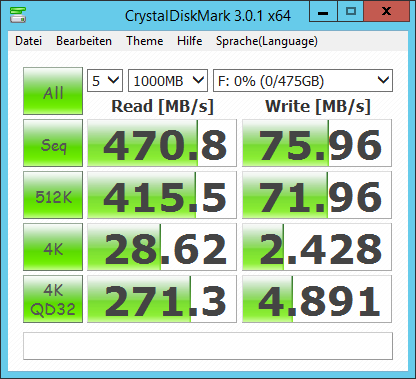This screenshot has width=416, height=379.
Task: Click the CrystalDiskMark app icon in title bar
Action: click(x=18, y=14)
